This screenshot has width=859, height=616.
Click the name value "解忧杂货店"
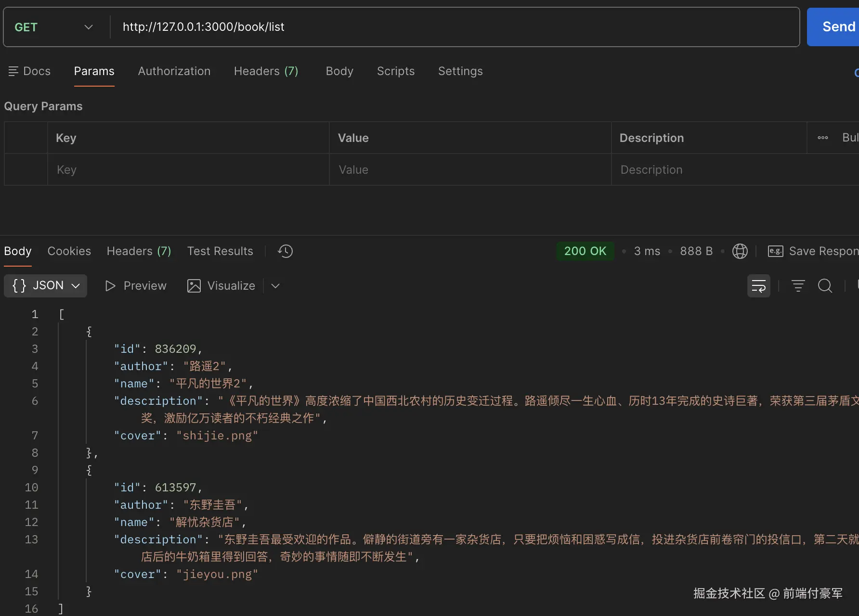coord(205,522)
